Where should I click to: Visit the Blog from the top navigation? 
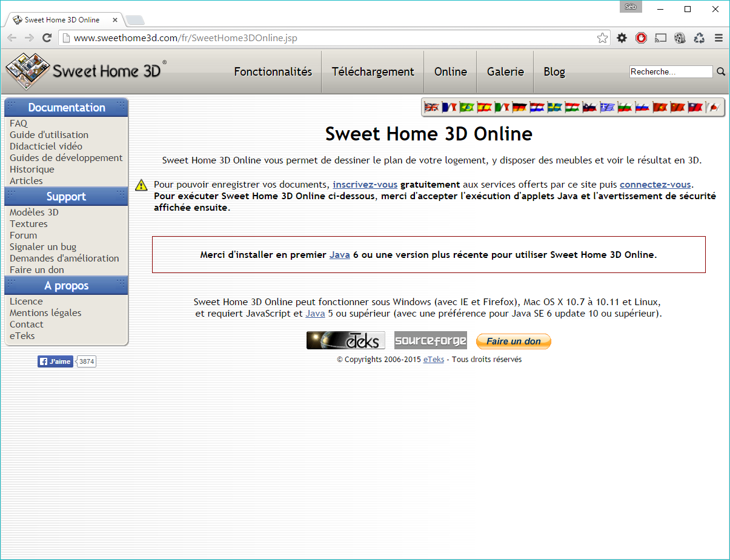click(554, 71)
